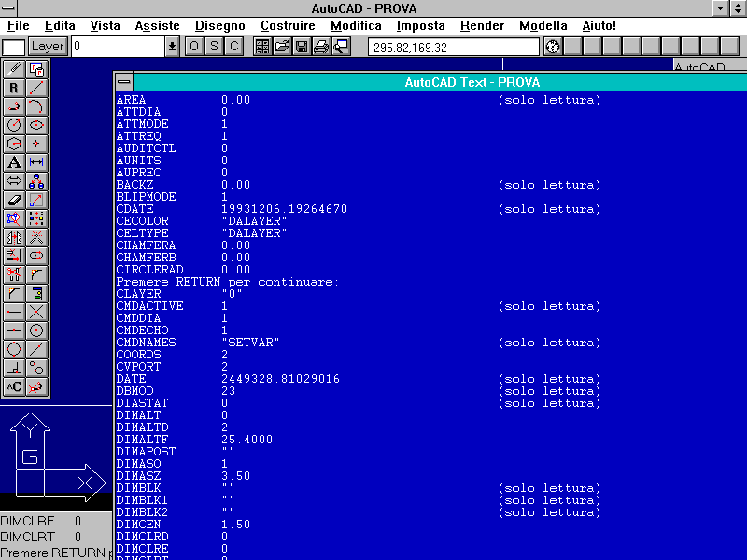The height and width of the screenshot is (560, 747).
Task: Activate the Center object snap
Action: [x=36, y=330]
